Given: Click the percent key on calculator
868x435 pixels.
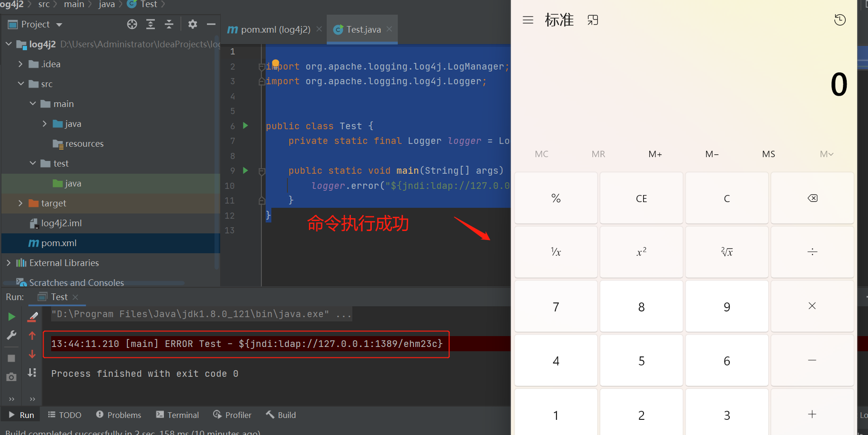Looking at the screenshot, I should (x=556, y=198).
